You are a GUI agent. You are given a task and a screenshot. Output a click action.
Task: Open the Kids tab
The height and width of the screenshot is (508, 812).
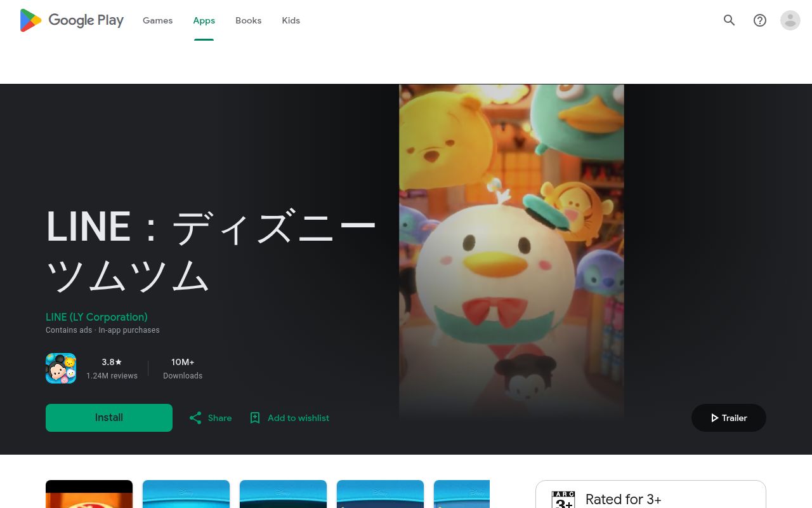click(x=291, y=20)
